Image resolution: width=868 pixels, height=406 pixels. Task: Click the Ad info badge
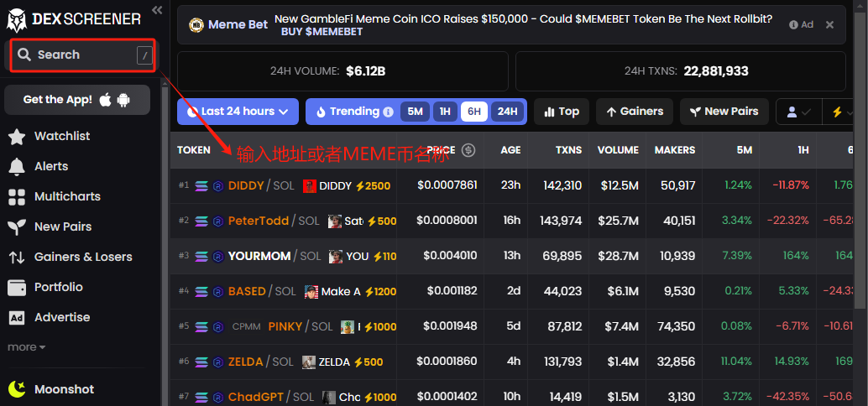coord(801,24)
